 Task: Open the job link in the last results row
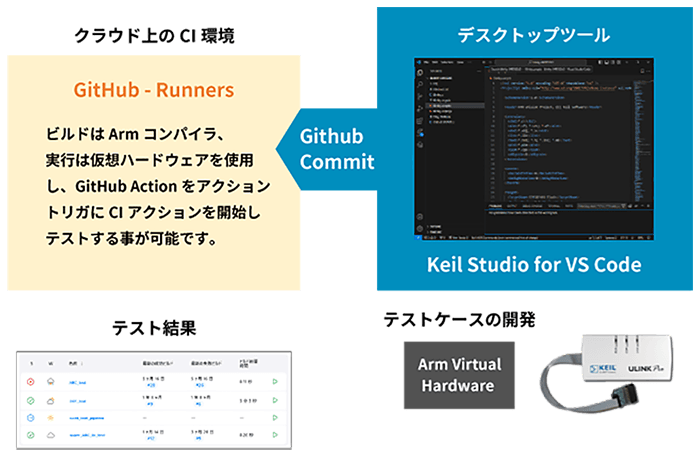point(87,435)
